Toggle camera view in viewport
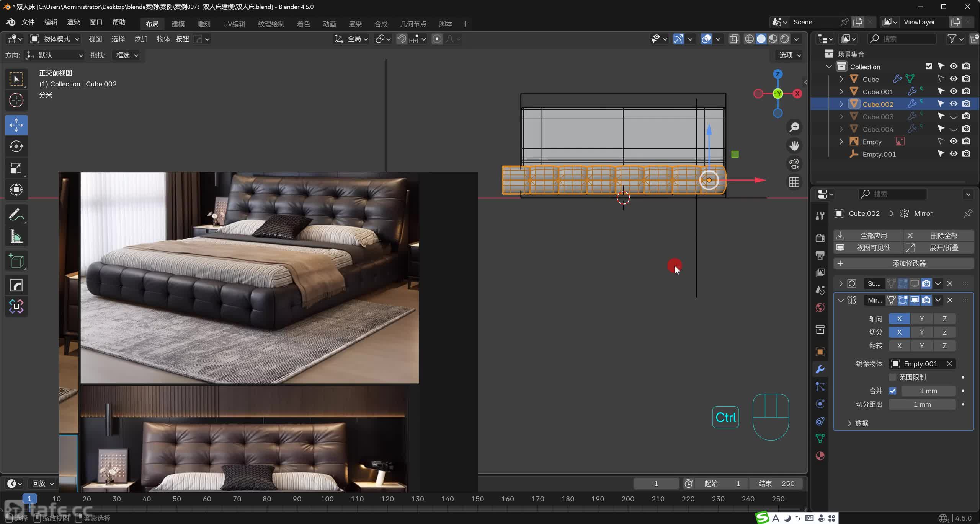Image resolution: width=980 pixels, height=524 pixels. [x=794, y=164]
